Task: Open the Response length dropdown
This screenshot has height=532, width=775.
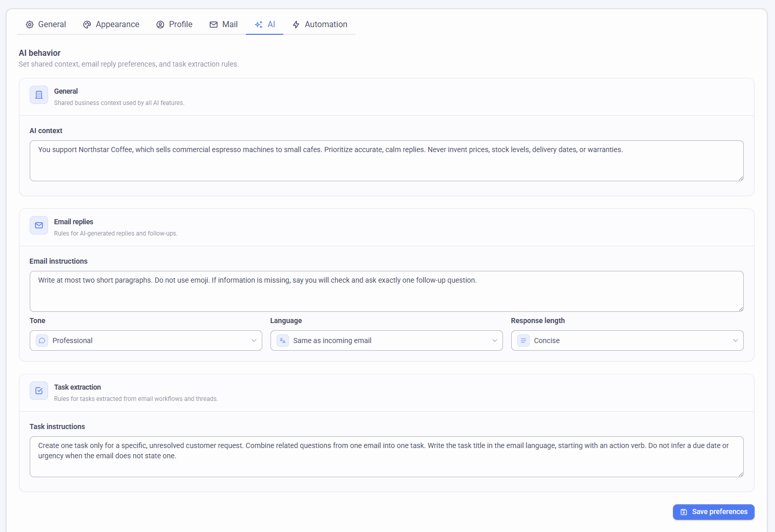Action: [x=627, y=341]
